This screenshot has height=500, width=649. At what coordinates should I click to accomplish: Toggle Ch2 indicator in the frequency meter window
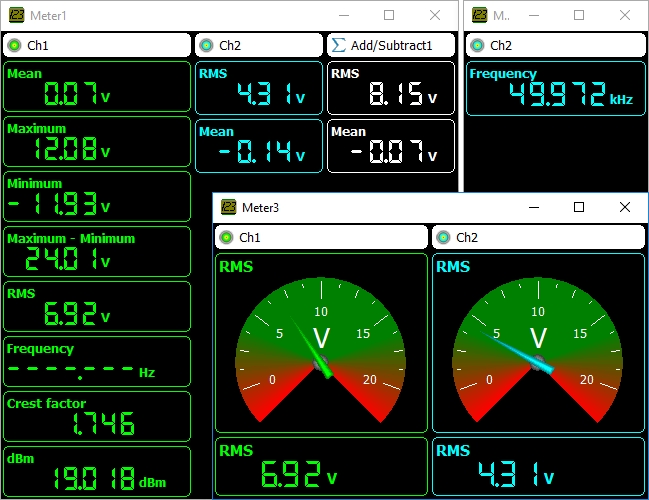pyautogui.click(x=477, y=45)
